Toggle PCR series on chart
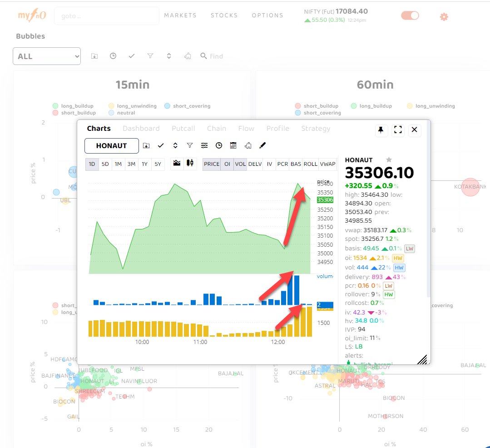490x448 pixels. [x=282, y=164]
